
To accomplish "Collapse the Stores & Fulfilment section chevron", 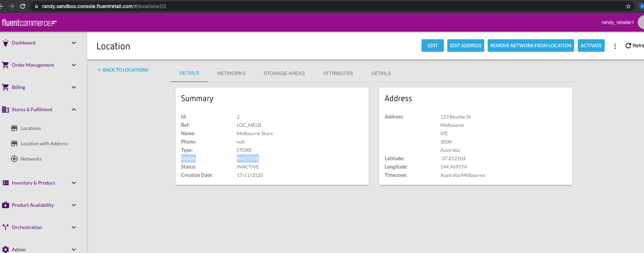I will tap(74, 109).
